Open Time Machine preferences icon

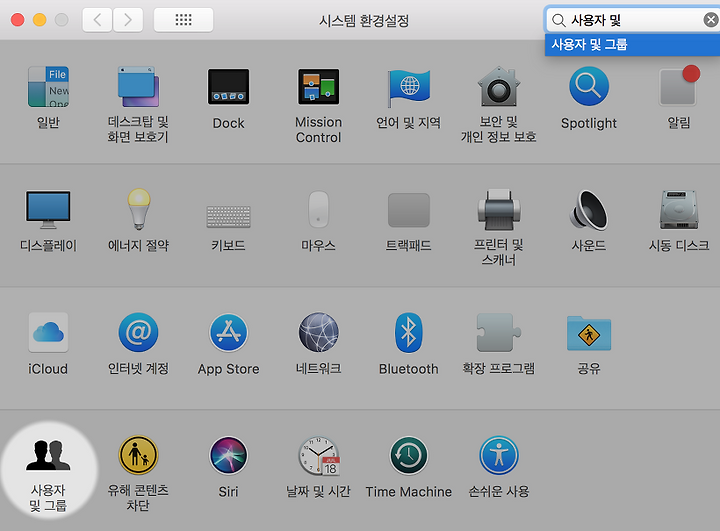pos(409,455)
